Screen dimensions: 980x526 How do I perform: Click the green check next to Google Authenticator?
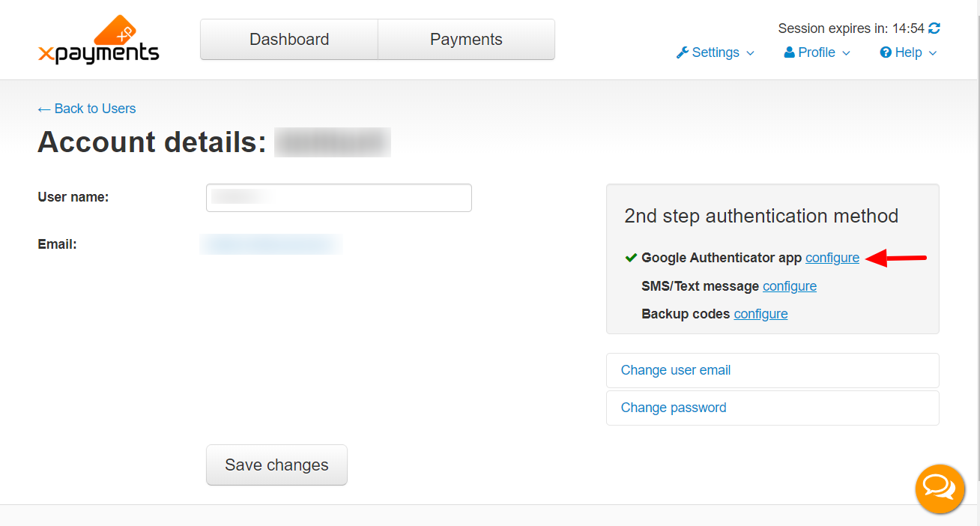click(x=631, y=258)
